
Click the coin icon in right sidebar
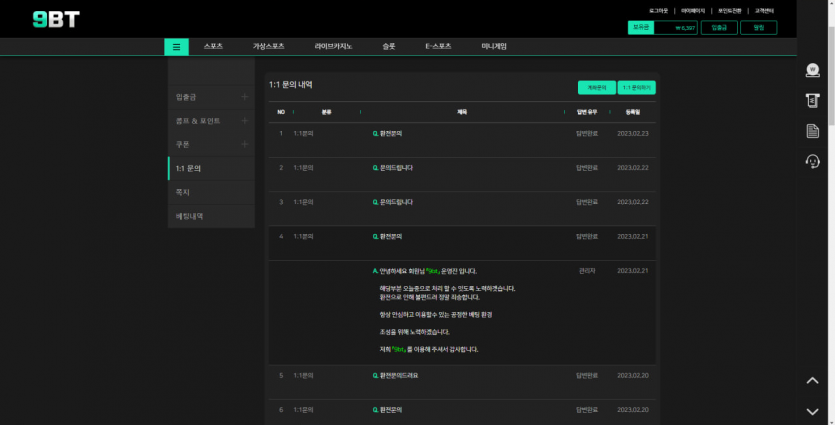812,70
